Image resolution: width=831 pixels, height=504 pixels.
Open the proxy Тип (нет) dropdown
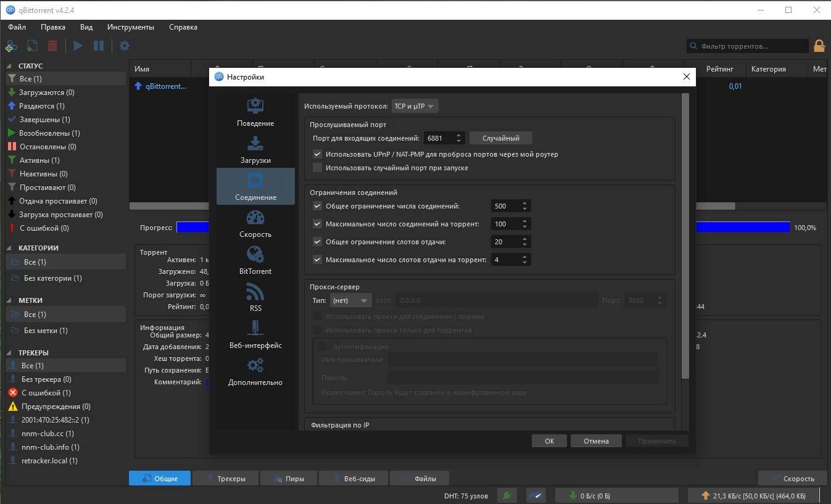tap(350, 300)
